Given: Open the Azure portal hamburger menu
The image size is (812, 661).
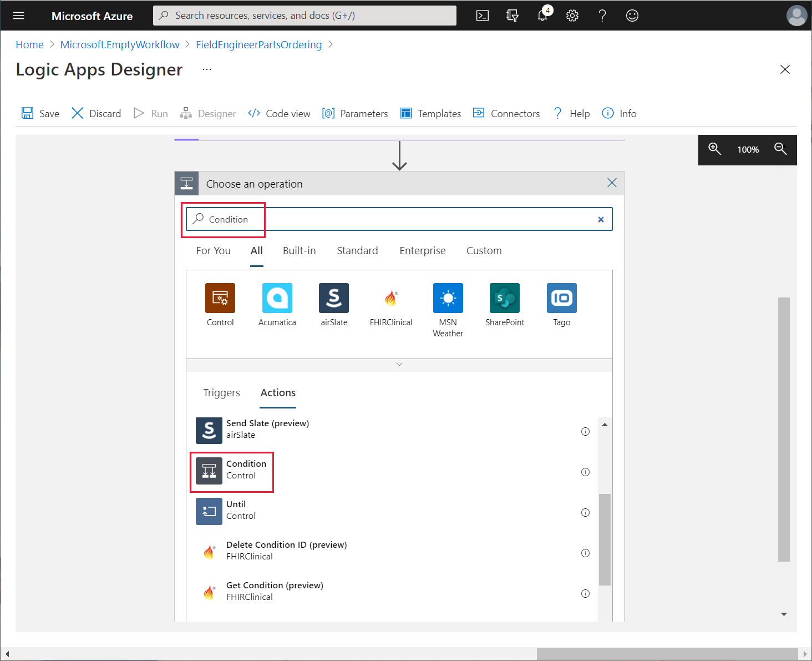Looking at the screenshot, I should [19, 16].
